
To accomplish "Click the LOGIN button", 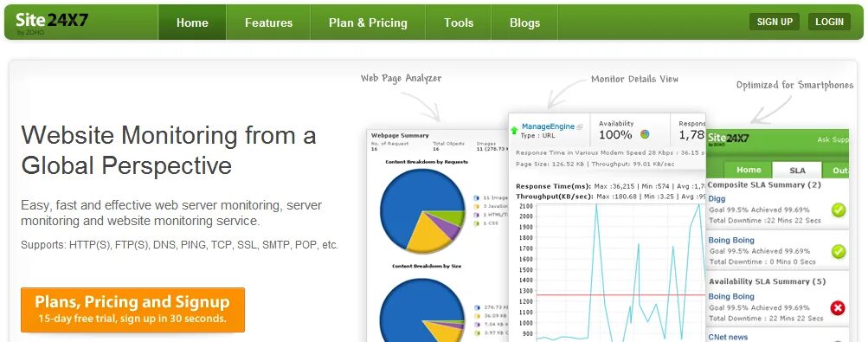I will pos(829,23).
